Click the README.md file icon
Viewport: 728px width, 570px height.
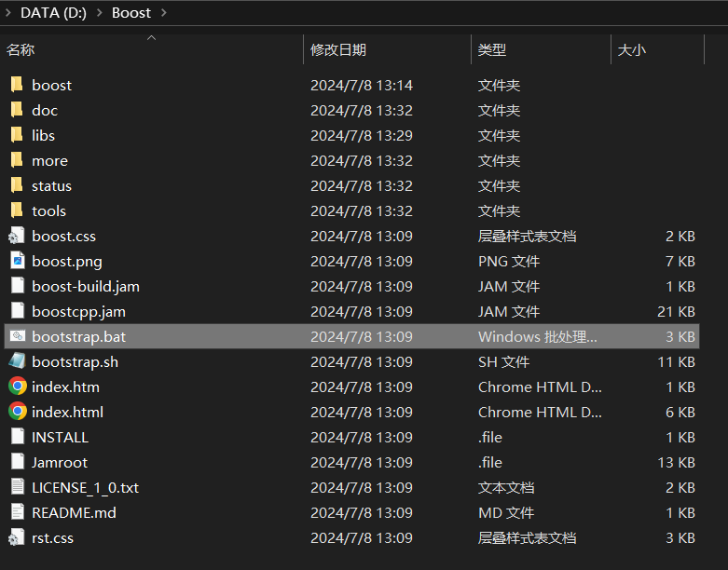pyautogui.click(x=18, y=512)
